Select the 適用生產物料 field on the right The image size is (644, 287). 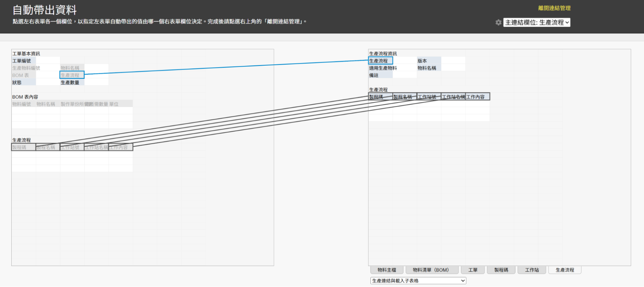click(x=383, y=68)
